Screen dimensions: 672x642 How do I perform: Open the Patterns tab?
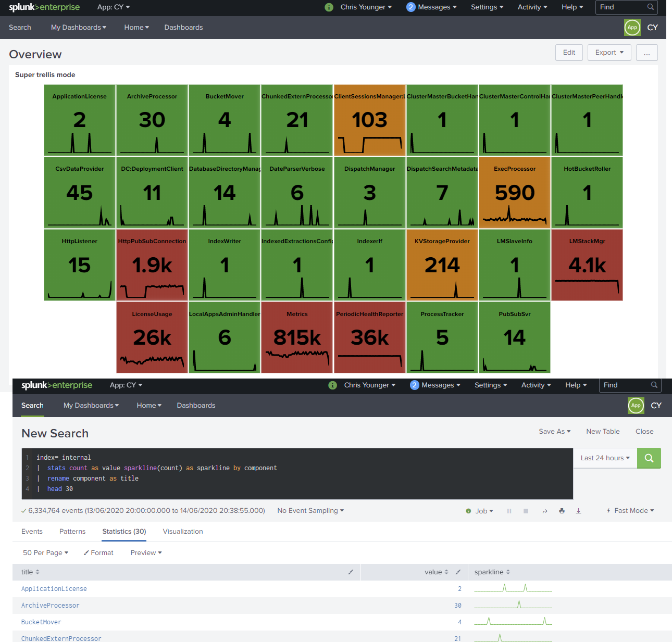click(x=72, y=532)
